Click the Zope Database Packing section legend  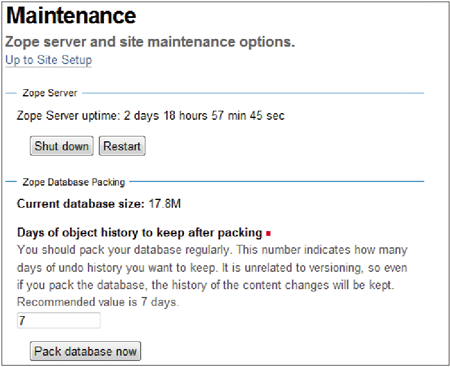(x=74, y=182)
